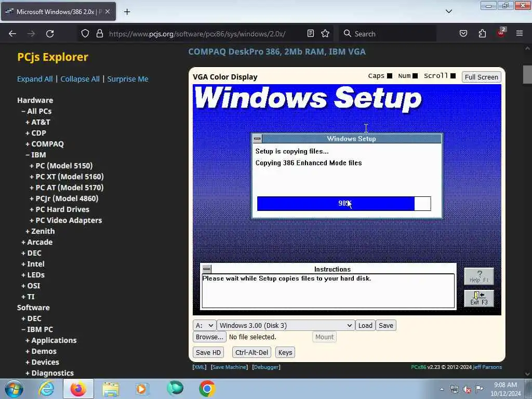532x399 pixels.
Task: Open tracking protection shield icon
Action: 85,34
